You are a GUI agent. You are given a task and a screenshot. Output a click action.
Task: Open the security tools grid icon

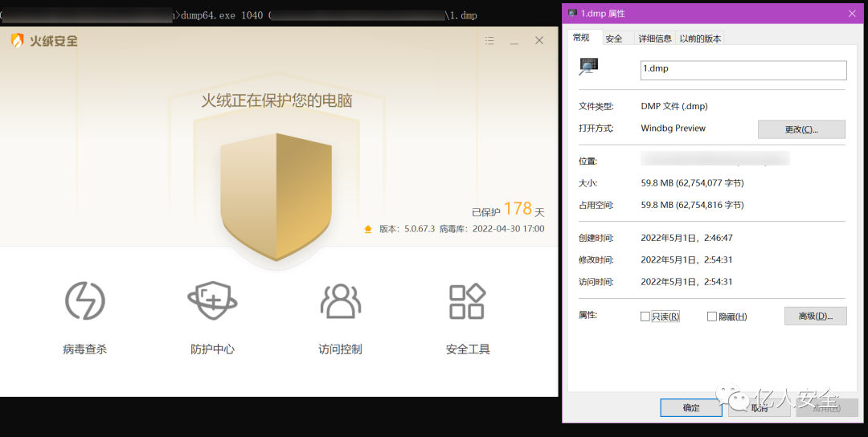467,301
